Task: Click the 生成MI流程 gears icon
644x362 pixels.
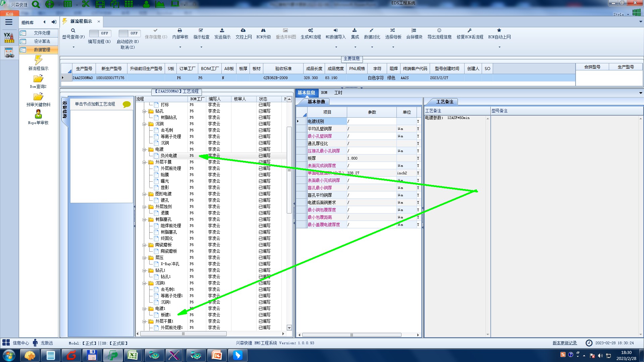Action: click(x=311, y=31)
